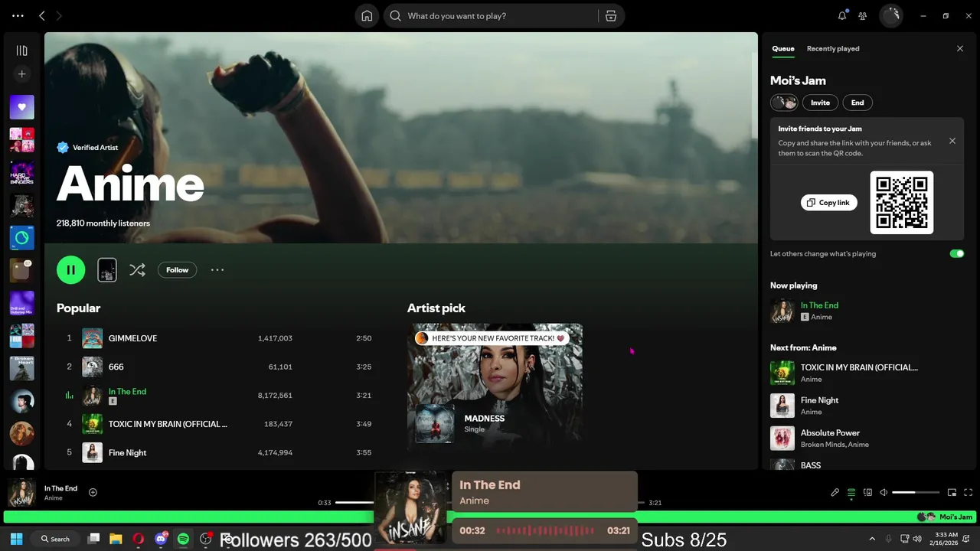Open GIMMELOVE album art thumbnail

92,338
